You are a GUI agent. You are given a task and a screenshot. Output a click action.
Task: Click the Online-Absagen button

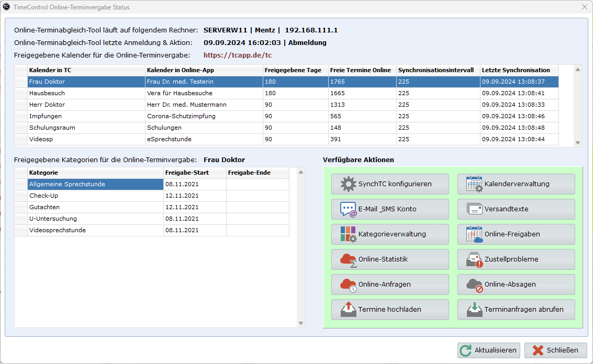[516, 285]
